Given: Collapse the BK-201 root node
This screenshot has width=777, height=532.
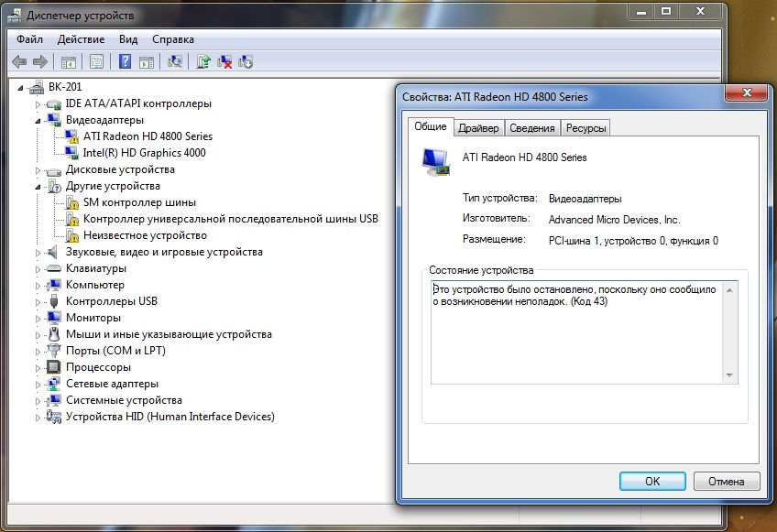Looking at the screenshot, I should click(x=20, y=88).
